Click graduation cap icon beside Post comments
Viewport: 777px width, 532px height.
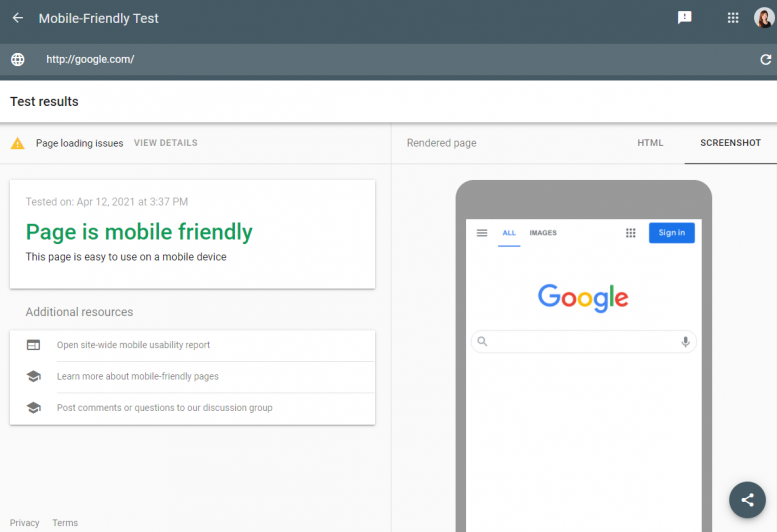tap(34, 408)
